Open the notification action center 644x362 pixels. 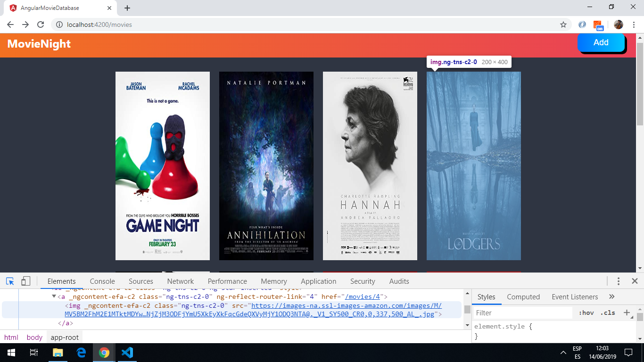click(x=628, y=353)
